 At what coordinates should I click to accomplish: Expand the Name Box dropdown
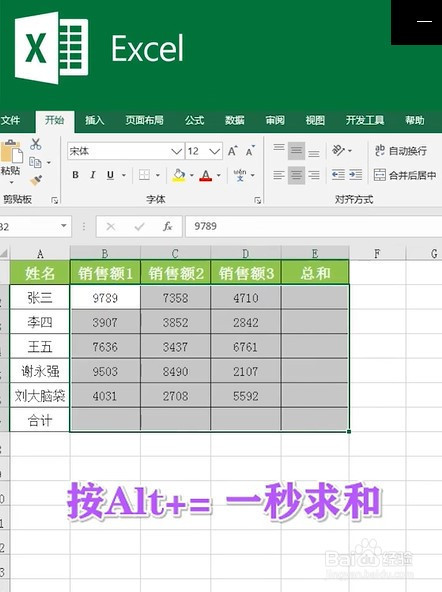pyautogui.click(x=64, y=226)
